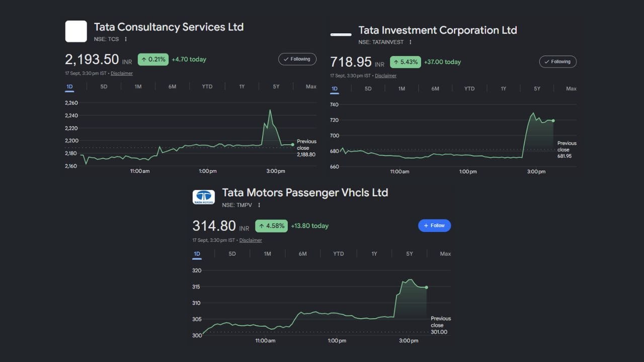Image resolution: width=644 pixels, height=362 pixels.
Task: Show the 1Y range for Tata Motors
Action: [374, 254]
